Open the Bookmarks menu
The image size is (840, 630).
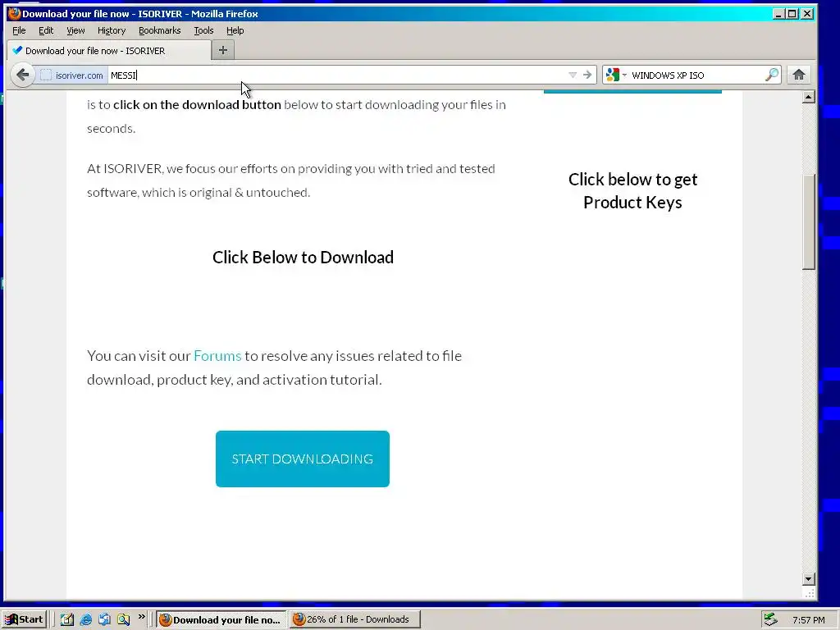coord(160,30)
